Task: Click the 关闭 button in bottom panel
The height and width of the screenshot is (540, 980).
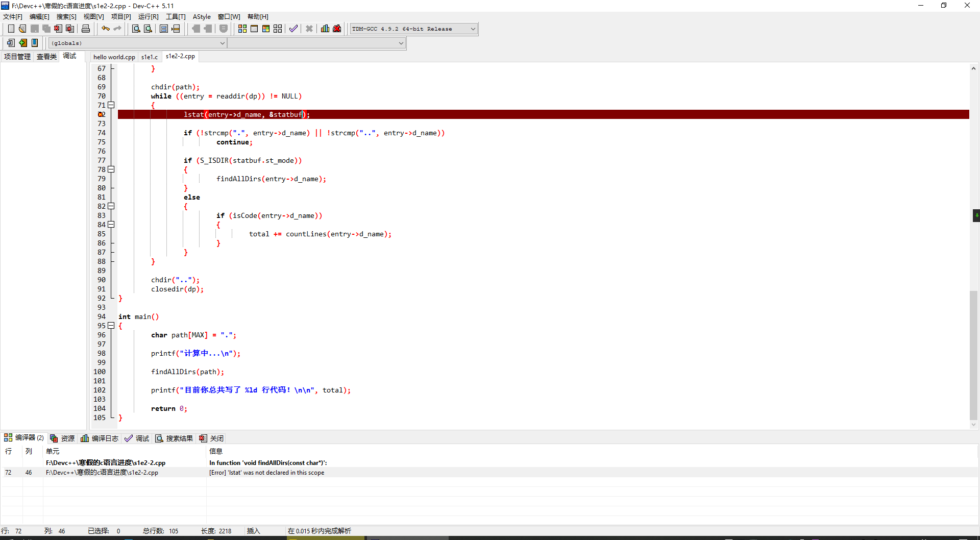Action: point(211,438)
